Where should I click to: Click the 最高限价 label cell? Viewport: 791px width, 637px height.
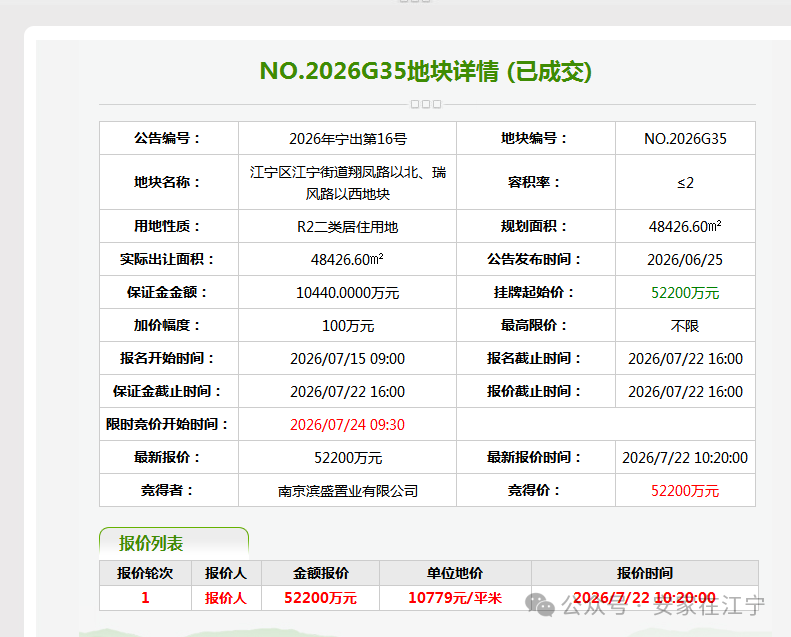[536, 325]
